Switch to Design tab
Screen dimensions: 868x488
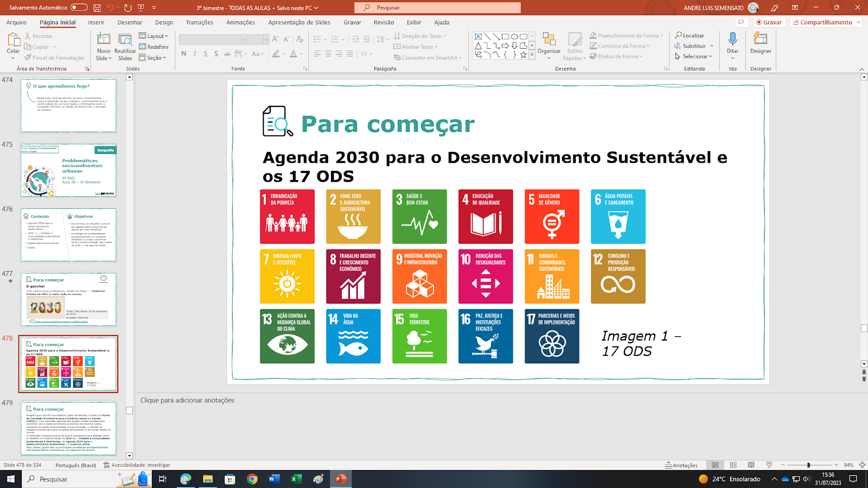164,22
